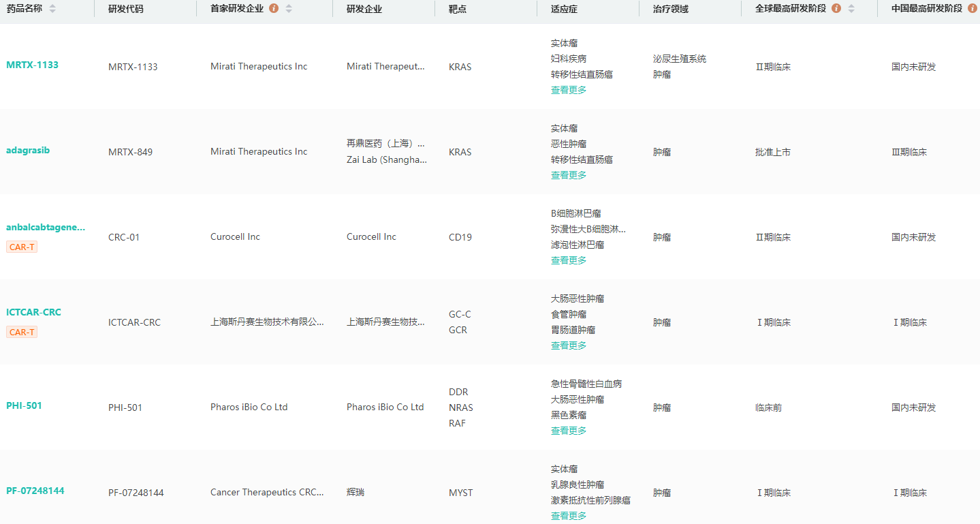This screenshot has width=980, height=524.
Task: Expand 查看更多 indications for adagrasib
Action: (568, 175)
